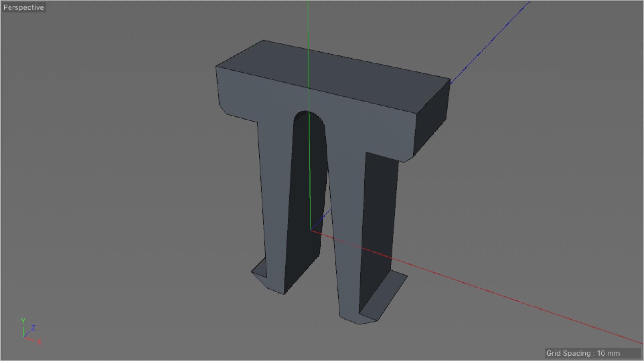
Task: Click the "Grid Spacing : 10 mm" readout
Action: [x=583, y=353]
